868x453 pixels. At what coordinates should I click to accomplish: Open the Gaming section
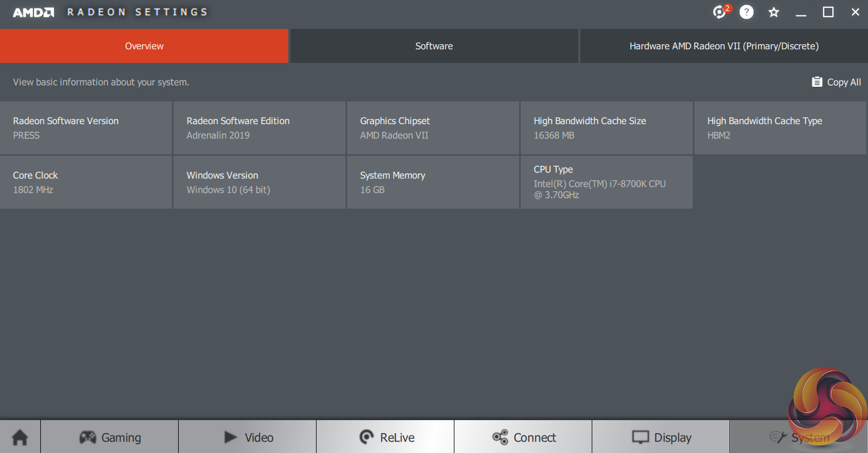click(x=109, y=437)
